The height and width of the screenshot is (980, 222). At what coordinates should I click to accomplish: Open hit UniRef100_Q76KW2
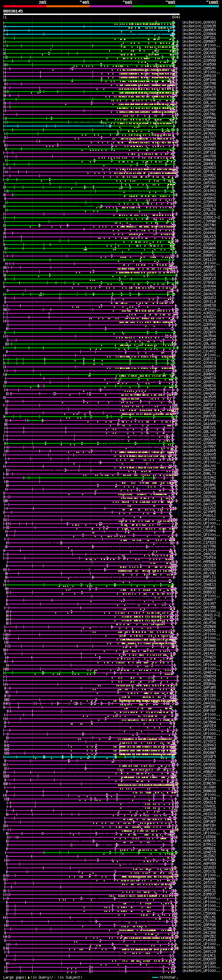pos(199,125)
